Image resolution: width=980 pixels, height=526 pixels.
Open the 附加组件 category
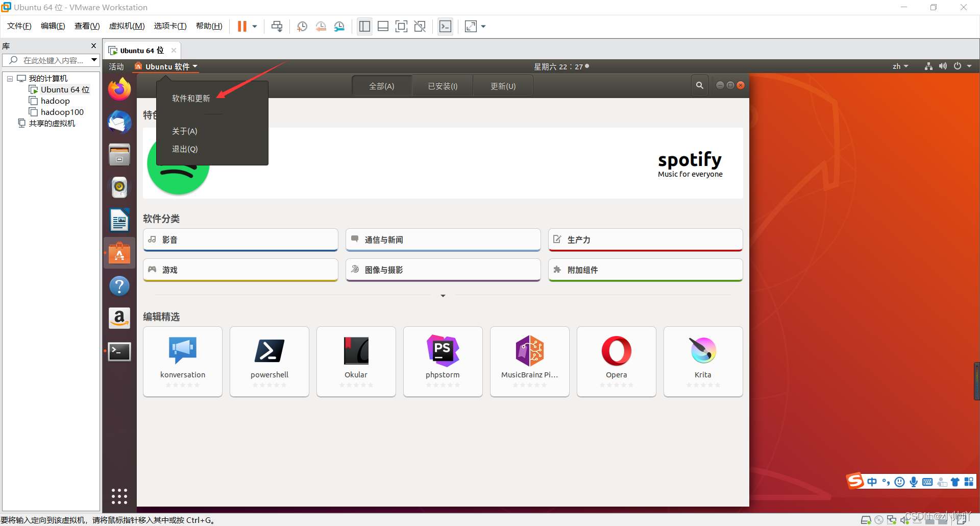point(646,270)
